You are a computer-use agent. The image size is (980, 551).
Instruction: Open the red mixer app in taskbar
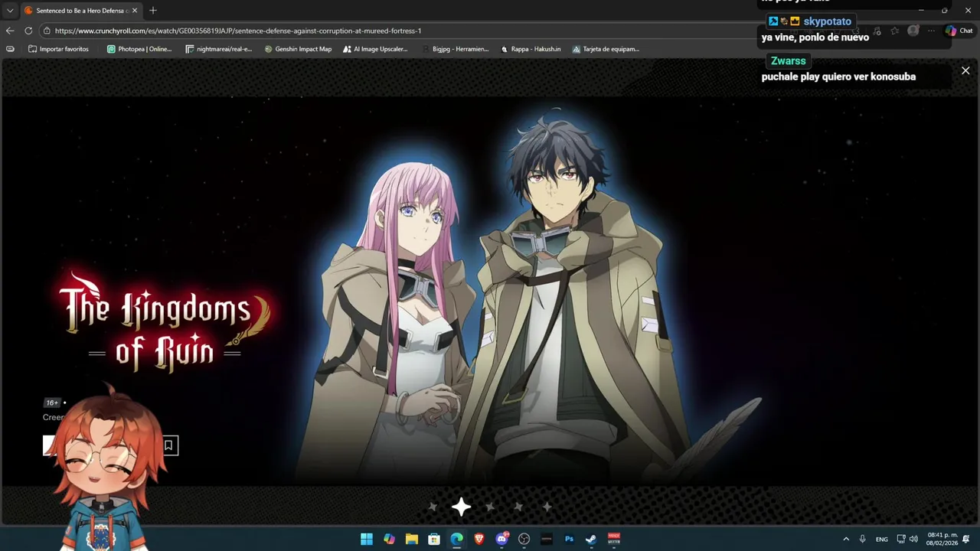pos(614,539)
